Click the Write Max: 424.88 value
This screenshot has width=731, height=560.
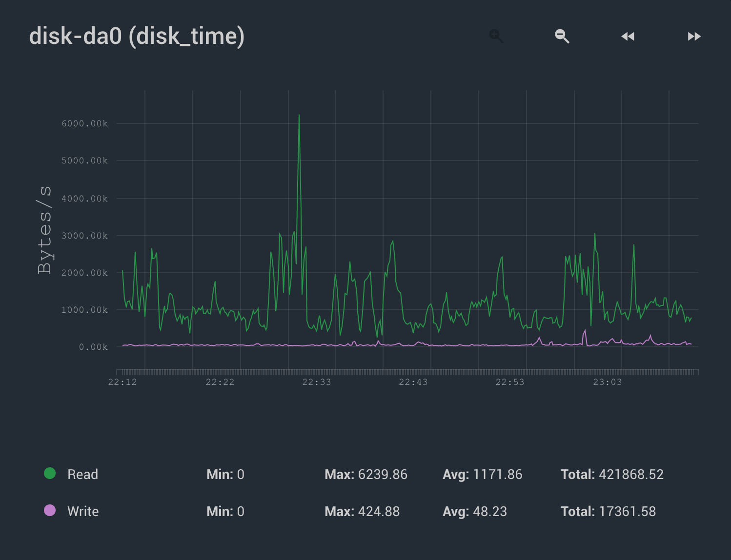coord(362,511)
